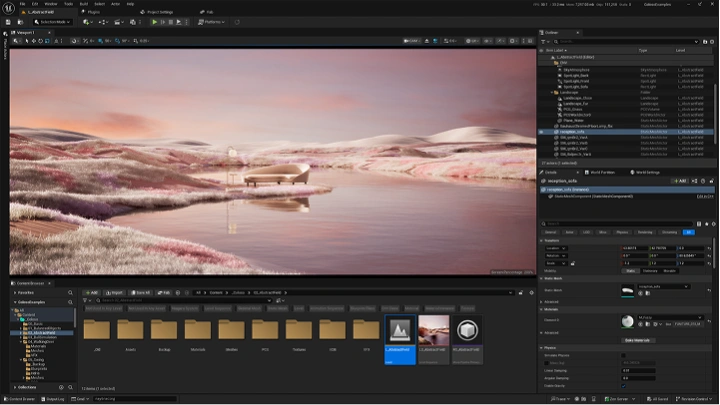The width and height of the screenshot is (720, 405).
Task: Click the Outliner settings gear icon
Action: [712, 42]
